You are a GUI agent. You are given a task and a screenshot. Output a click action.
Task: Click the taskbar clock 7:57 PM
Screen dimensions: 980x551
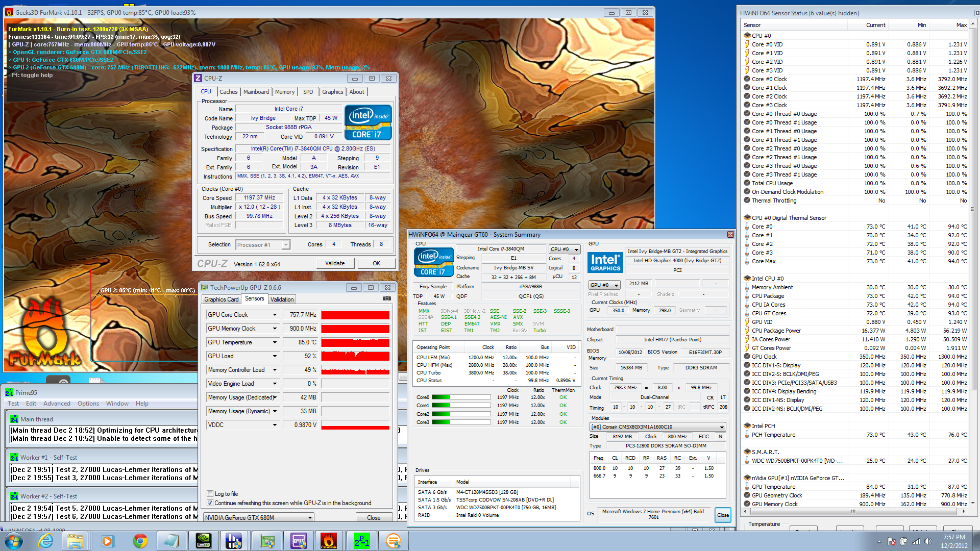click(954, 537)
